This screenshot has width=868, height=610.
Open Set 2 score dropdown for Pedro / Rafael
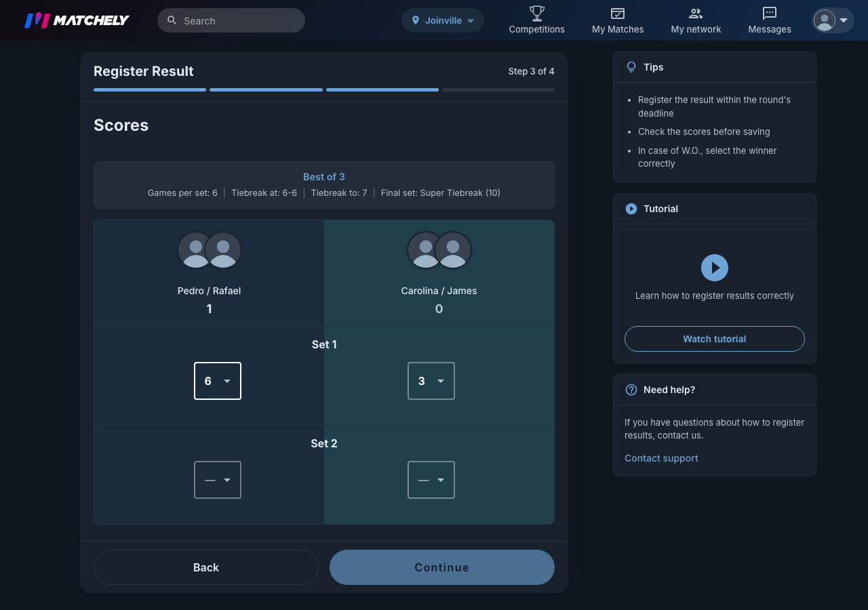pos(218,480)
